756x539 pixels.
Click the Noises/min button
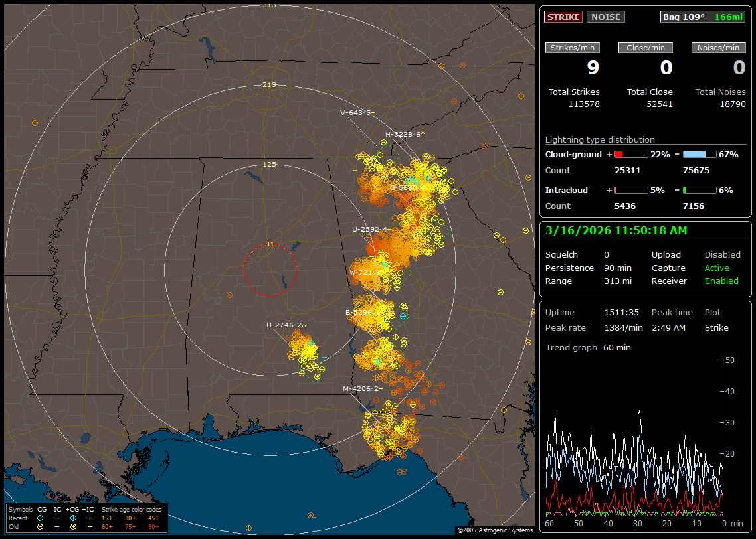coord(718,48)
